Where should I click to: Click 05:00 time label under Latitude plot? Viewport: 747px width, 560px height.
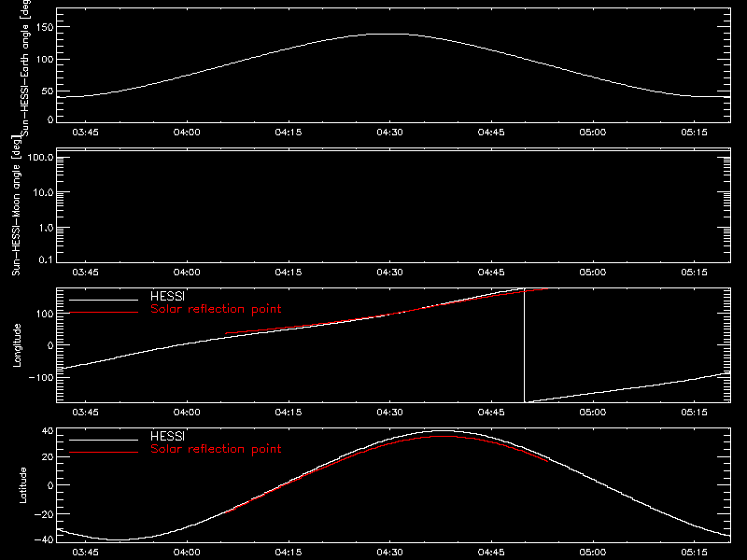tap(593, 553)
